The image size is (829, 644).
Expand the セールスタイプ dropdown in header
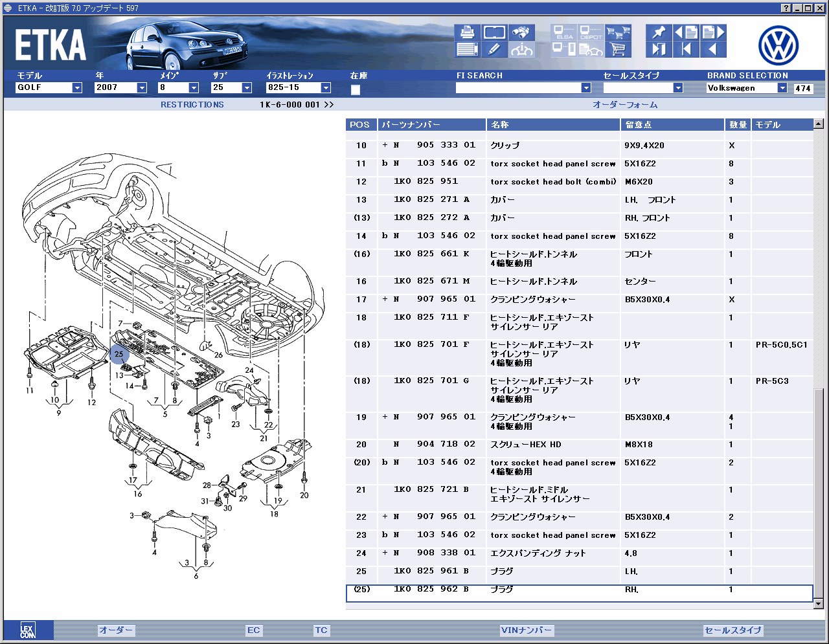point(678,88)
